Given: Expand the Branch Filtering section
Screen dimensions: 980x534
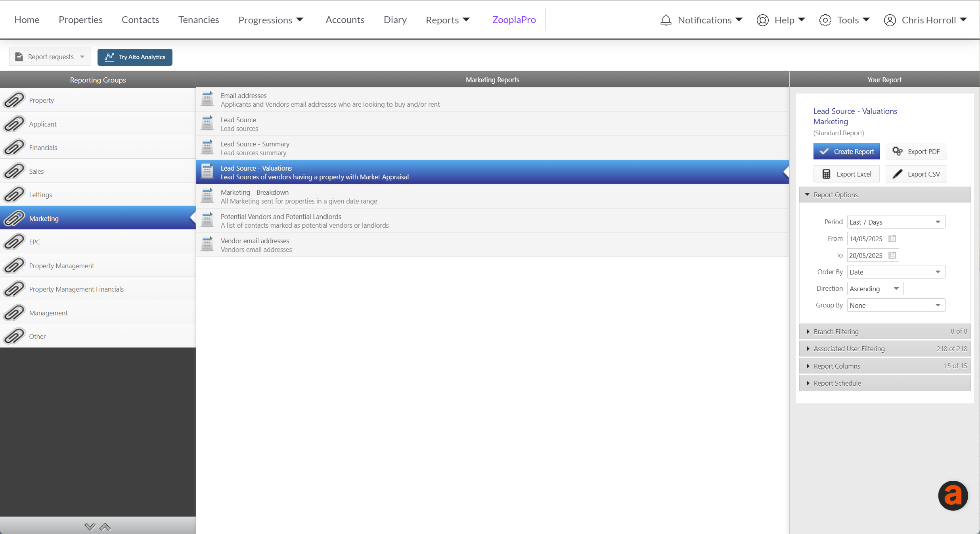Looking at the screenshot, I should click(x=885, y=331).
